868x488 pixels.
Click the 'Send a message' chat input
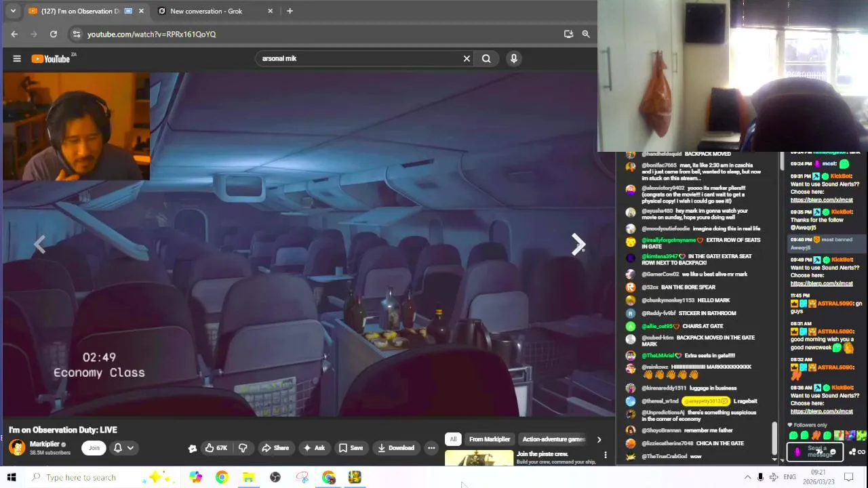(x=814, y=451)
